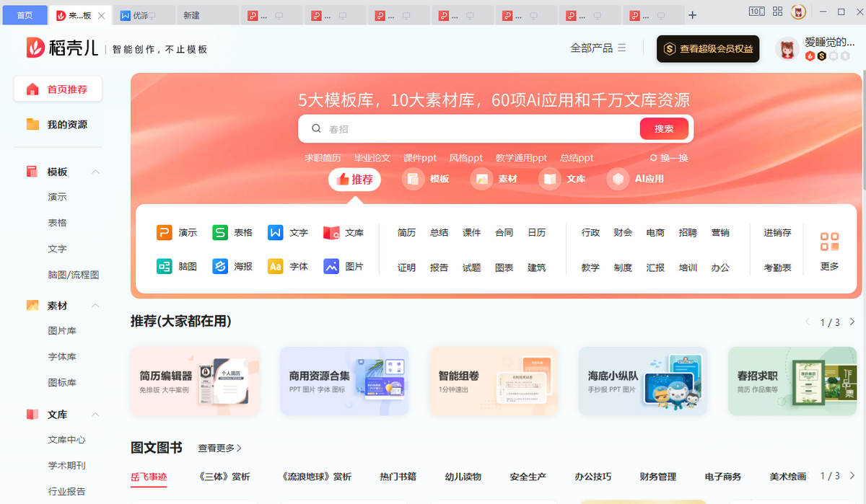The image size is (866, 504).
Task: Select the 模板 banner tab
Action: (x=426, y=179)
